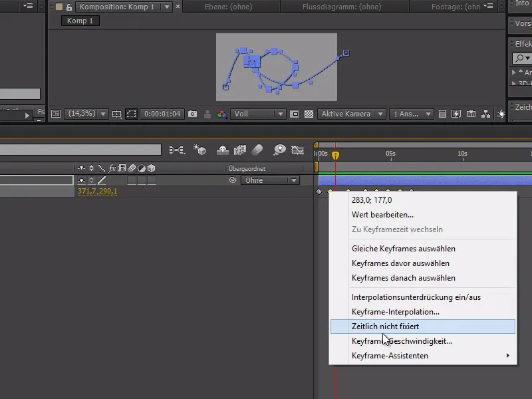
Task: Click the always preview this view icon
Action: (x=56, y=114)
